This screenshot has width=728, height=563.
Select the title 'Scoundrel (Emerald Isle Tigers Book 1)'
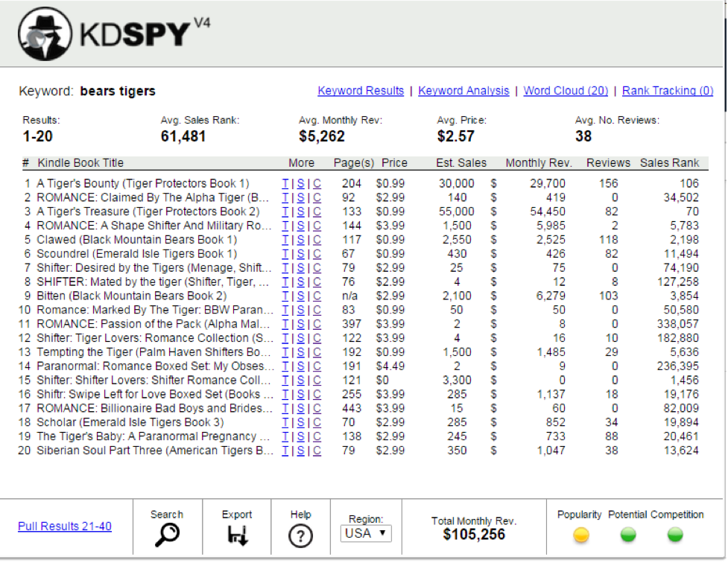point(137,254)
